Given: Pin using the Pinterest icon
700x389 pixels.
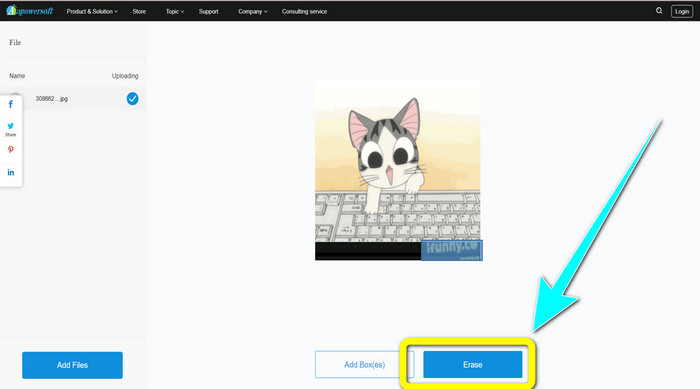Looking at the screenshot, I should [x=11, y=150].
